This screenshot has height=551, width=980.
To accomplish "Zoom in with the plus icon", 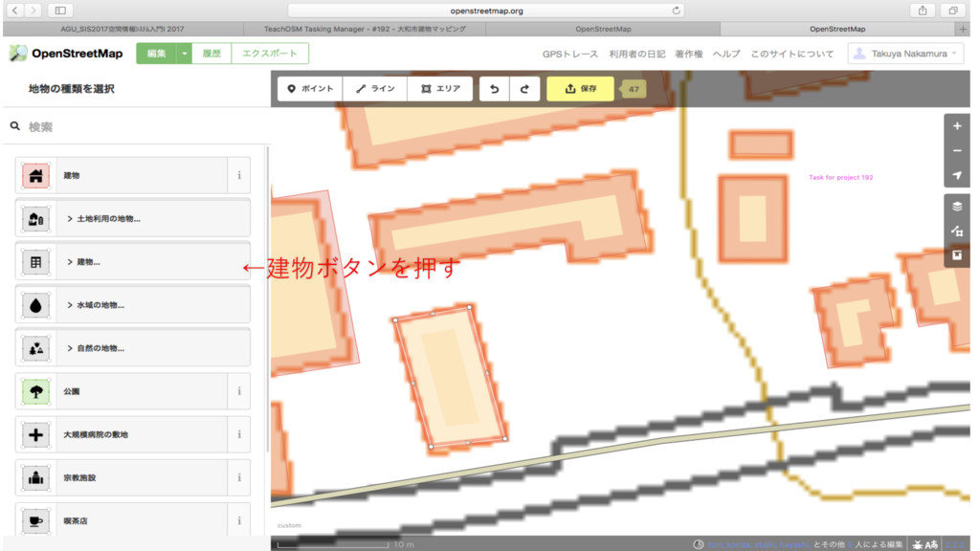I will tap(956, 126).
